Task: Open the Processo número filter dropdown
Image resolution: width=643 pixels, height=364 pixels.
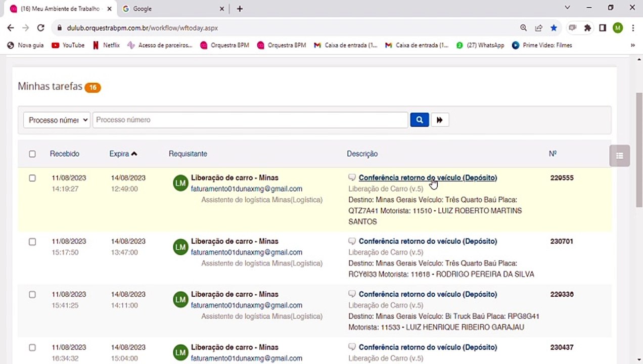Action: click(57, 120)
